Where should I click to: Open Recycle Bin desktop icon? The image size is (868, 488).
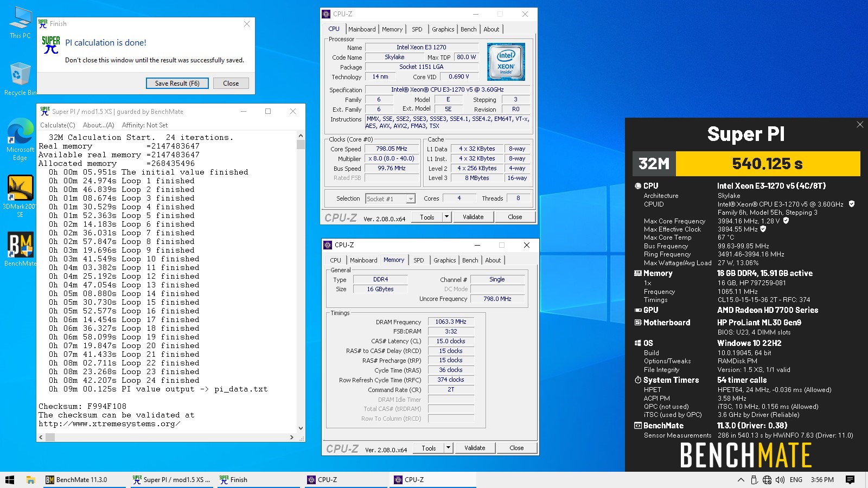[20, 79]
